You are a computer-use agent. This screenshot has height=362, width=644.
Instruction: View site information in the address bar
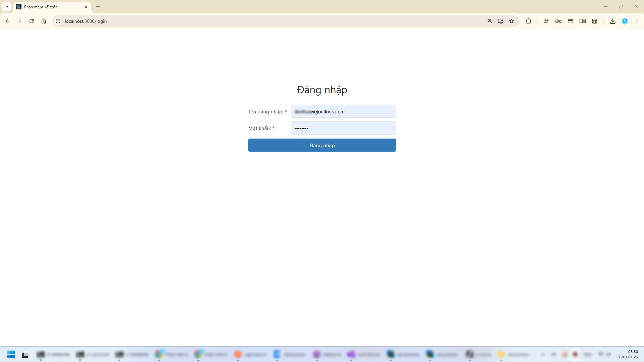[58, 21]
